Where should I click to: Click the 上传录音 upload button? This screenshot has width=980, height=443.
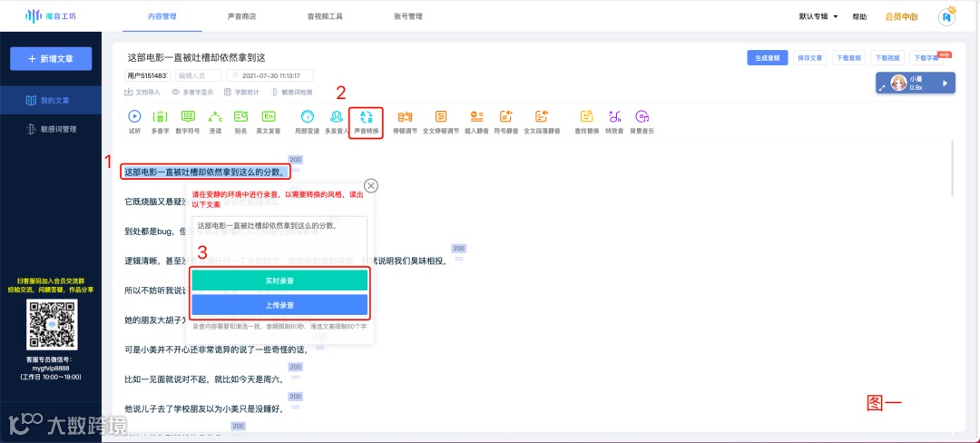[279, 305]
